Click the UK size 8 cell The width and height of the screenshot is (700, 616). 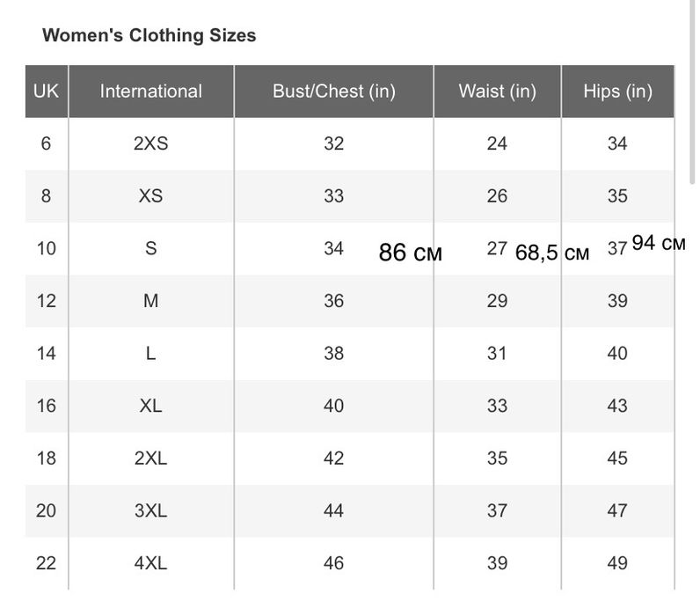pos(46,195)
